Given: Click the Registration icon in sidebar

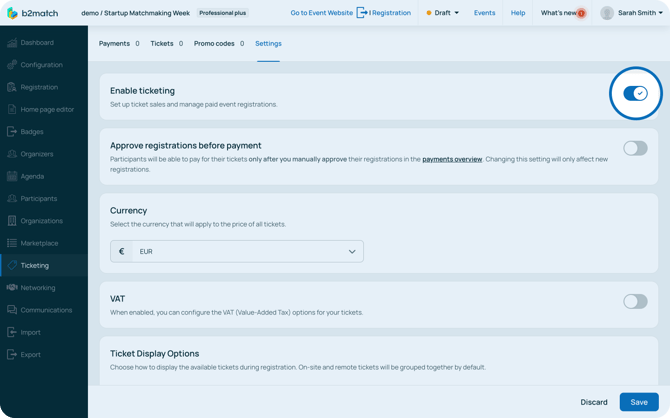Looking at the screenshot, I should click(12, 87).
